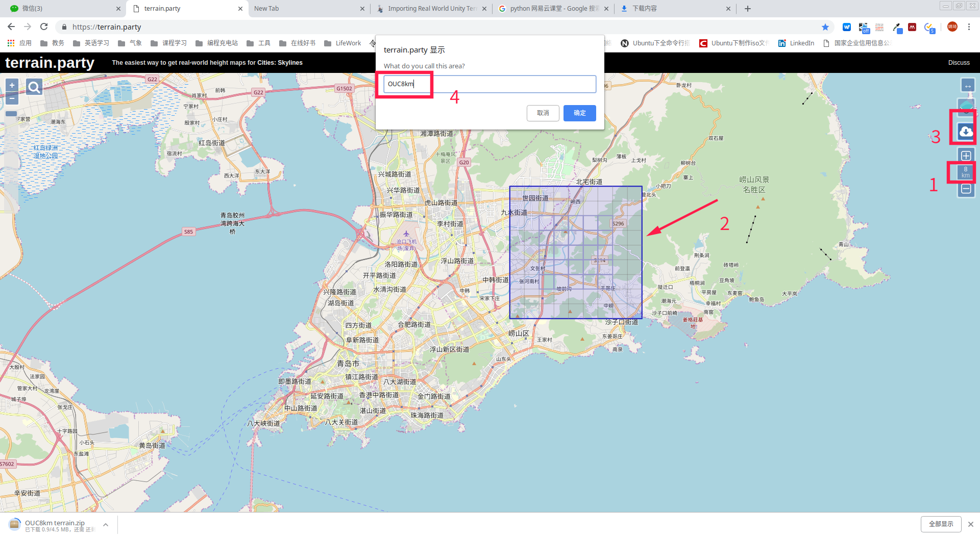Click the cloud download heightmap icon
Image resolution: width=980 pixels, height=537 pixels.
tap(965, 132)
